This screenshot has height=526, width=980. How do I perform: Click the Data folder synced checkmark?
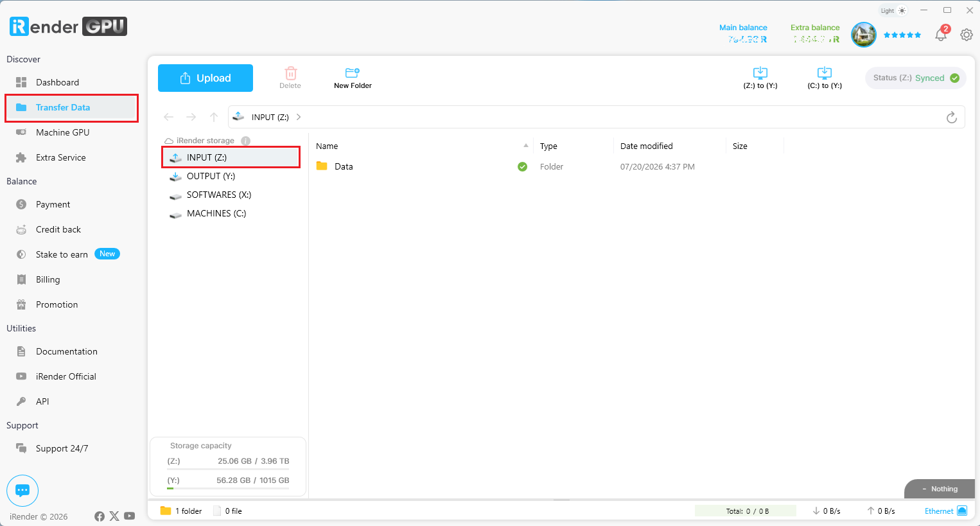[x=523, y=167]
